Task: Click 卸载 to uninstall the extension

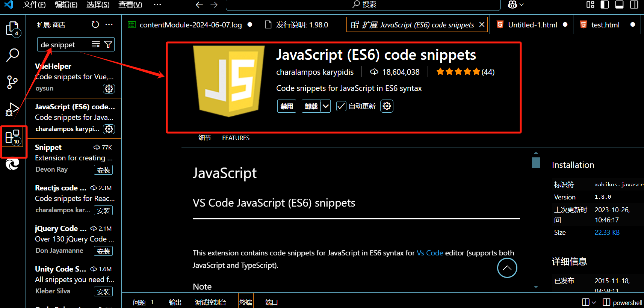Action: pyautogui.click(x=311, y=106)
